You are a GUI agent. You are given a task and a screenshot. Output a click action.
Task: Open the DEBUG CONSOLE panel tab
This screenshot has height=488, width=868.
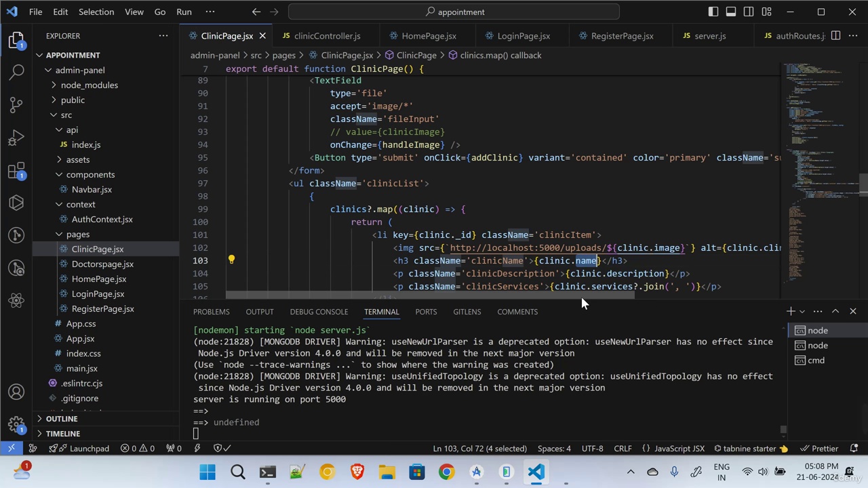click(319, 311)
